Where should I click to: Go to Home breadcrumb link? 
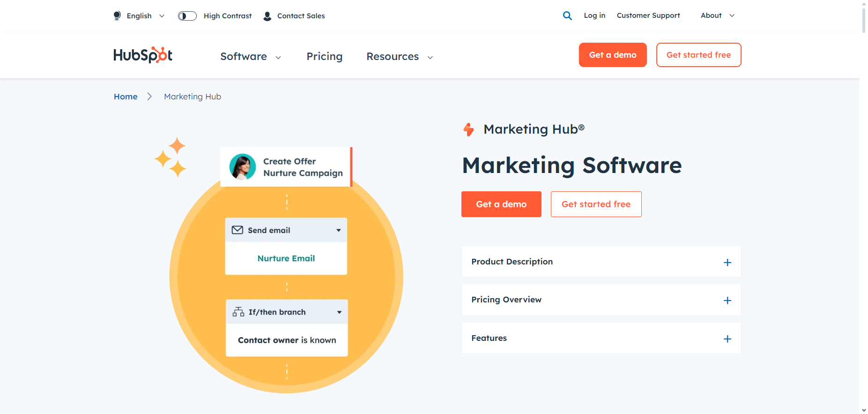click(126, 97)
